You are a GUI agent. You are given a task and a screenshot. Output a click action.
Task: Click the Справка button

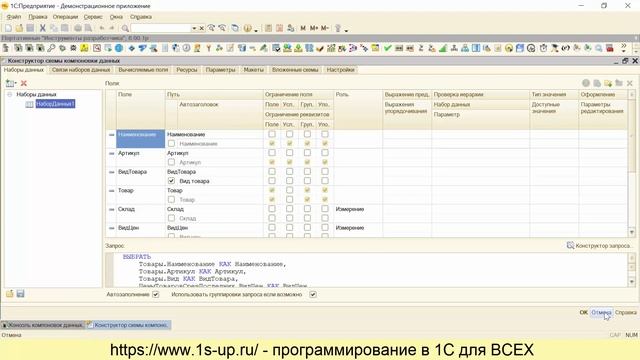click(x=626, y=312)
